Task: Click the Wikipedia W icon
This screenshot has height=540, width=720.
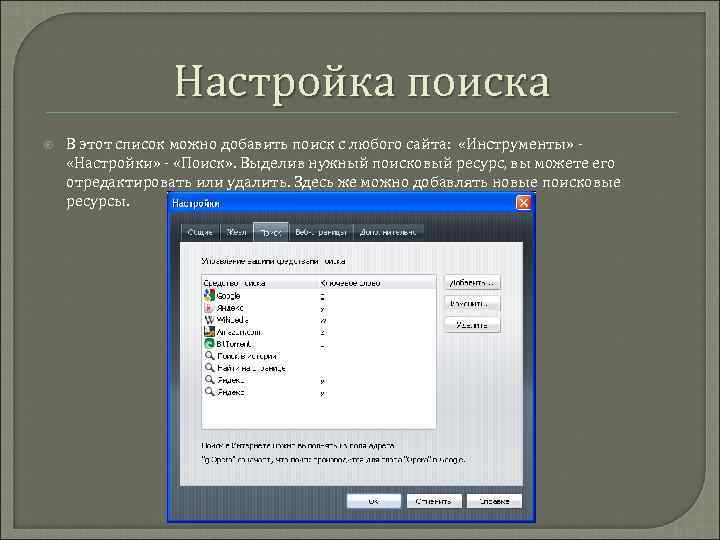Action: (x=209, y=320)
